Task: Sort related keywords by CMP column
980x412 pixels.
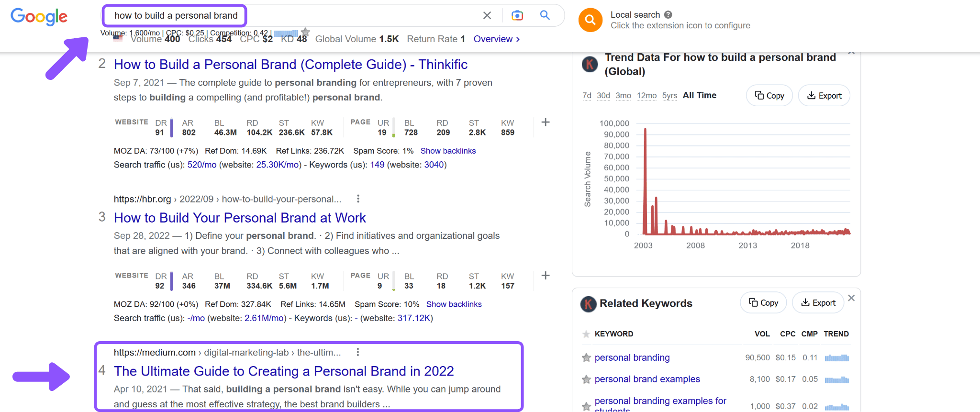Action: coord(810,334)
